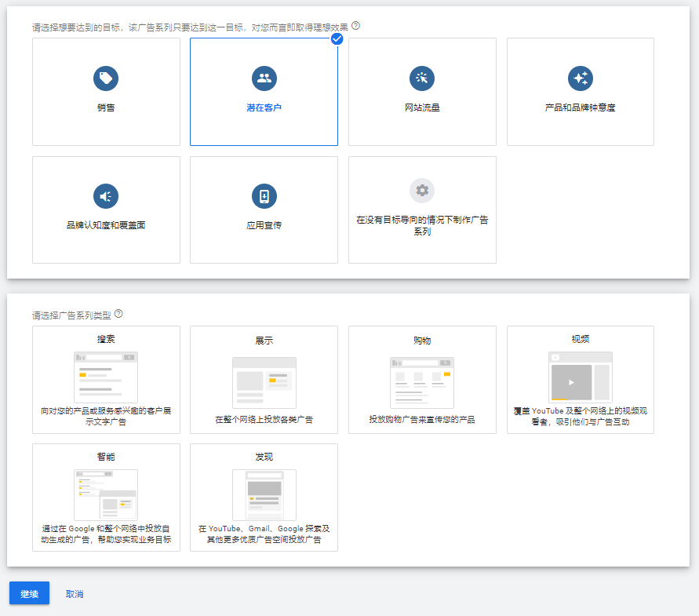Click the 网站流量 cursor click icon
699x616 pixels.
tap(422, 78)
